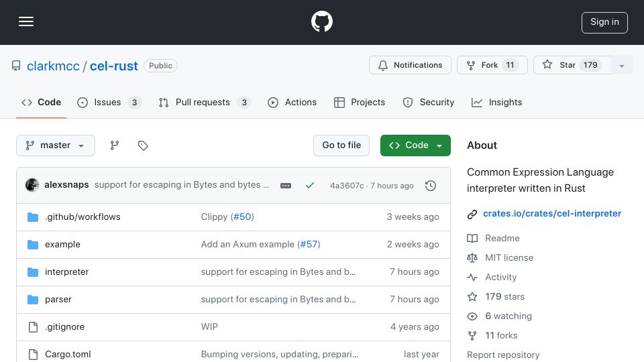Screen dimensions: 644x362
Task: Click the folder icon beside .github/workflows
Action: pyautogui.click(x=33, y=217)
